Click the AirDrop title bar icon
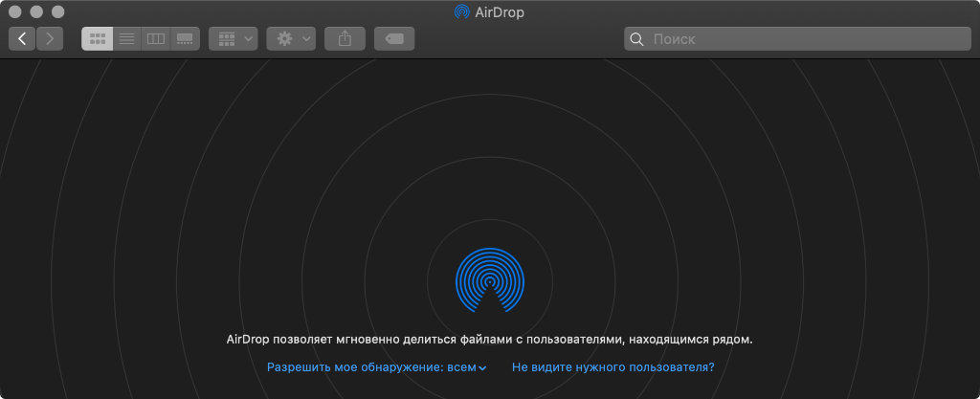The image size is (980, 399). click(462, 11)
